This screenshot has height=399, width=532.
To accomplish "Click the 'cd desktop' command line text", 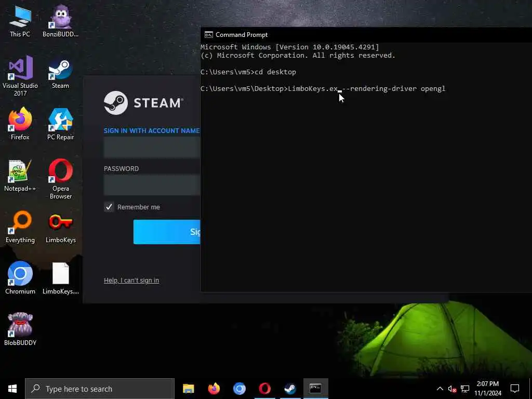I will [x=275, y=72].
